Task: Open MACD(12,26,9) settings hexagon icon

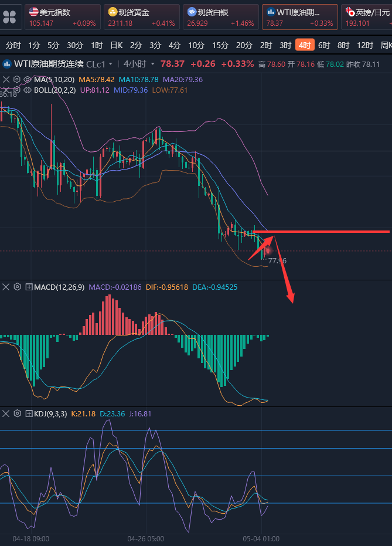Action: (17, 287)
